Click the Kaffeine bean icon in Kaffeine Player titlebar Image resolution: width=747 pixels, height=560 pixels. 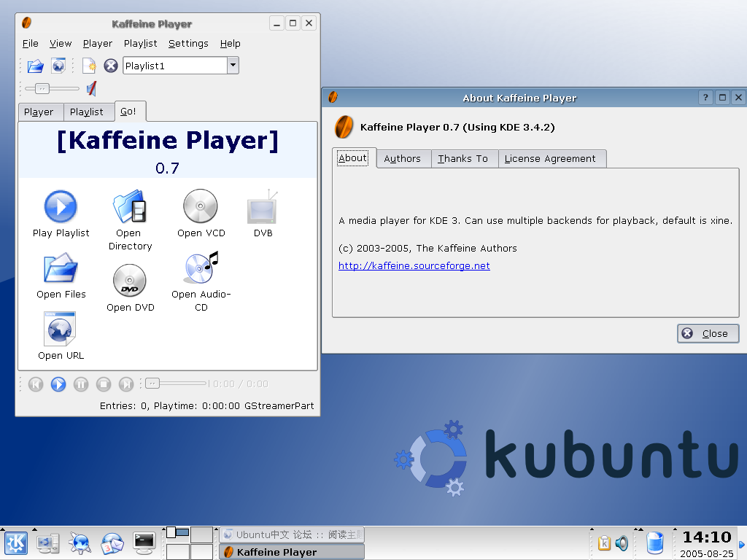[x=27, y=23]
